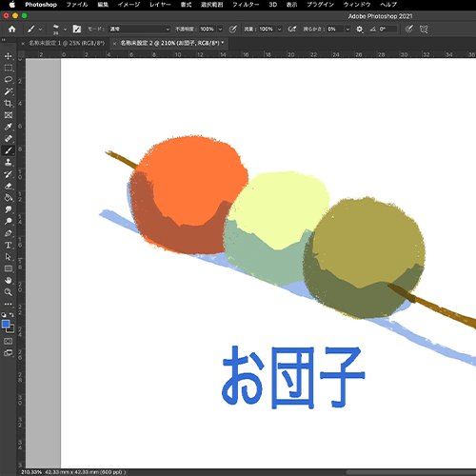Open the smoothing slider dropdown
Image resolution: width=476 pixels, height=476 pixels.
pos(347,30)
